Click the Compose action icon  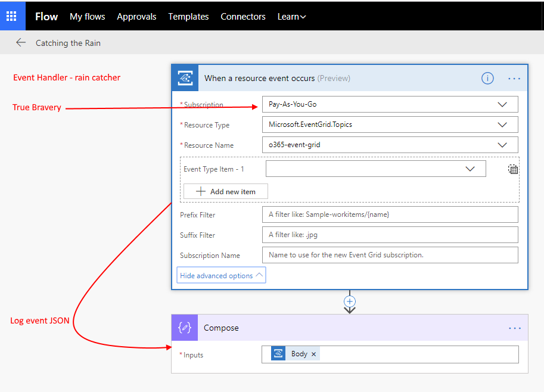point(185,328)
